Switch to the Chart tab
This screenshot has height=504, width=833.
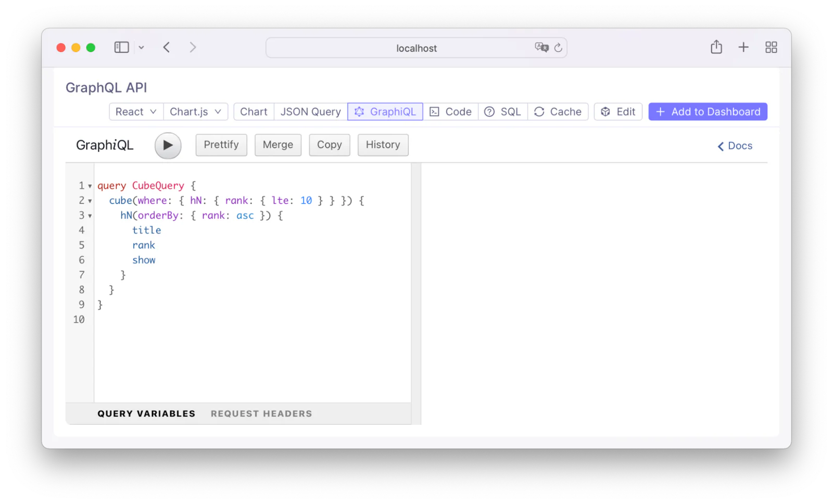[x=254, y=112]
